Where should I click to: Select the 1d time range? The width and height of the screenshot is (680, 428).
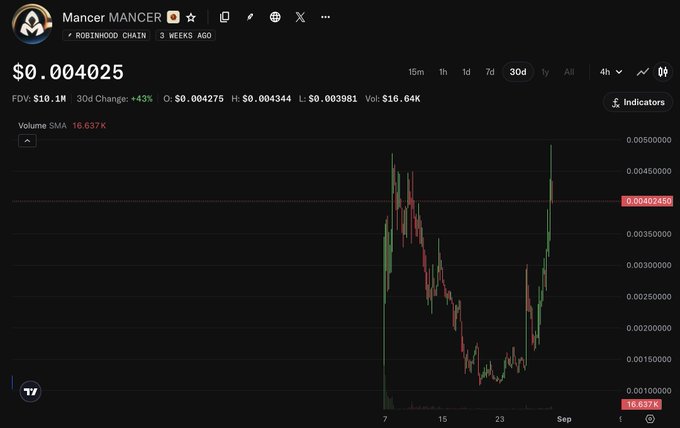(x=466, y=72)
